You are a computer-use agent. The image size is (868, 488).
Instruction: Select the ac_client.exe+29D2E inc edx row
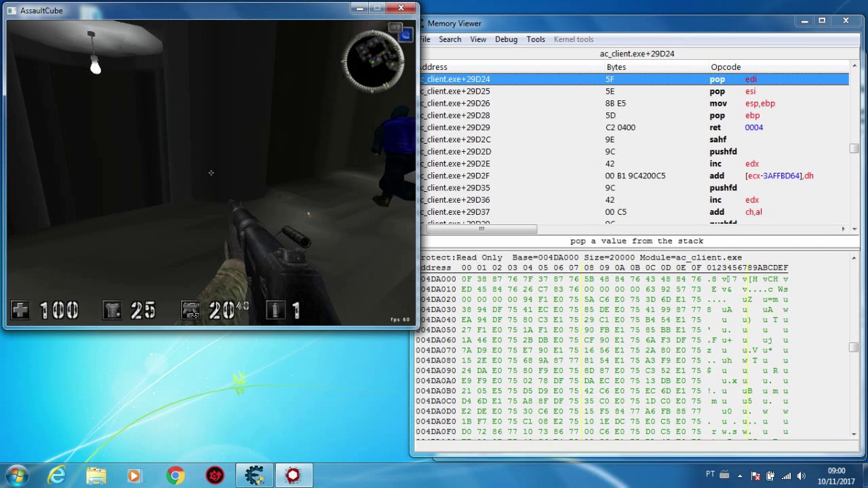click(633, 164)
